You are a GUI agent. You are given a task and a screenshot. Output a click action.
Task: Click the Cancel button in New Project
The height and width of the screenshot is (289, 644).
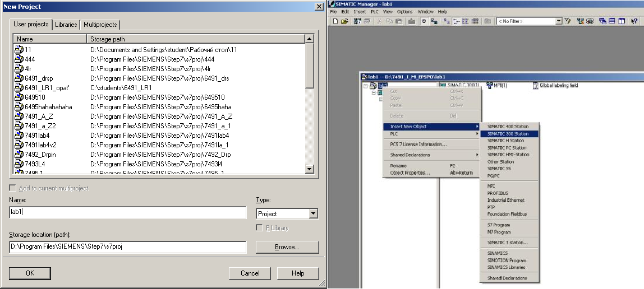pos(250,273)
